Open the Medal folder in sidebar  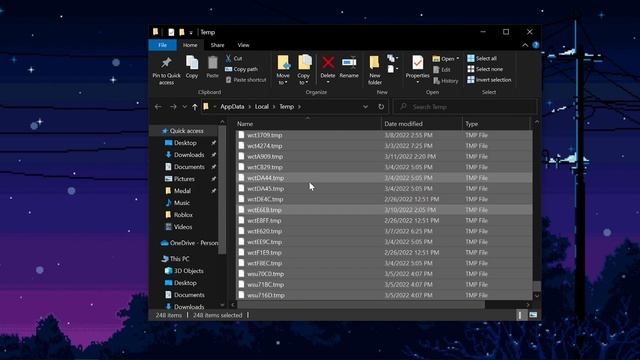tap(182, 191)
